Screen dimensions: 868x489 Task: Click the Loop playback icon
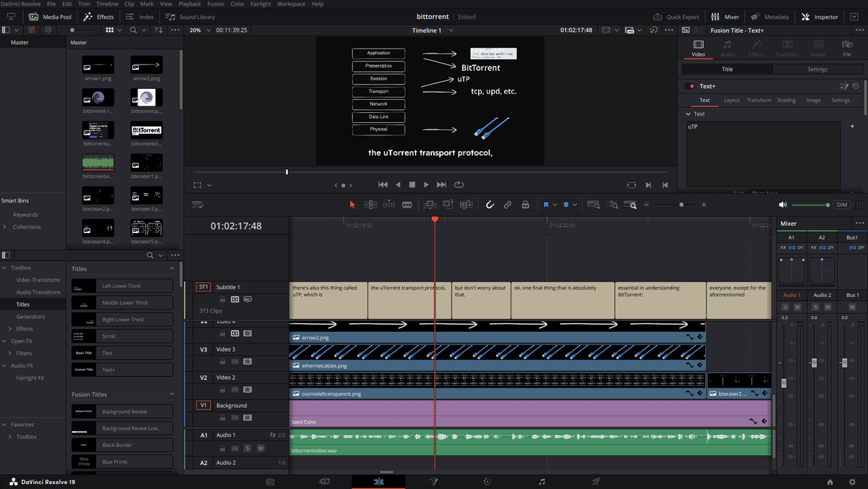tap(459, 184)
